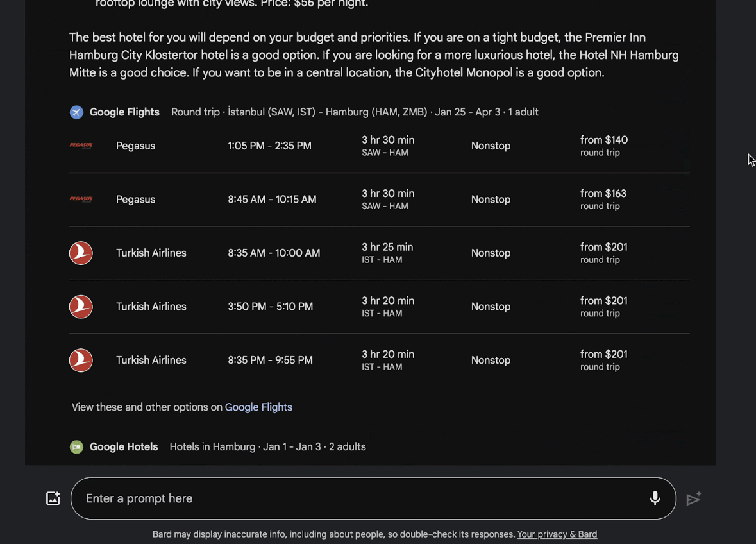Image resolution: width=756 pixels, height=544 pixels.
Task: Click Pegasus logo on the $163 flight
Action: 81,199
